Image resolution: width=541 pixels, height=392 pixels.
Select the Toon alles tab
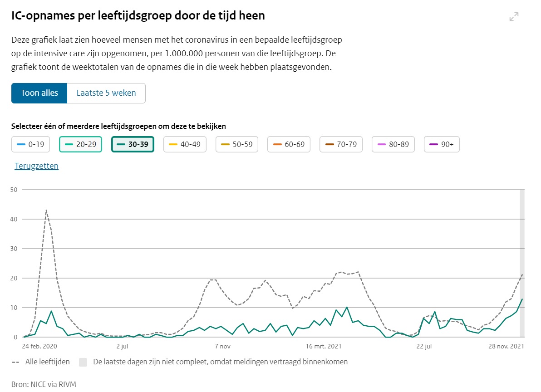(39, 93)
